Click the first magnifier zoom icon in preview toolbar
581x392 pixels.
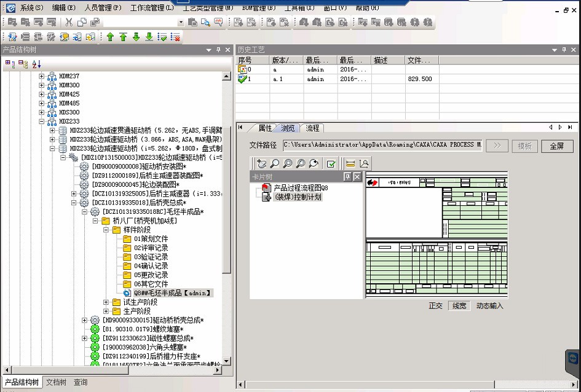274,163
